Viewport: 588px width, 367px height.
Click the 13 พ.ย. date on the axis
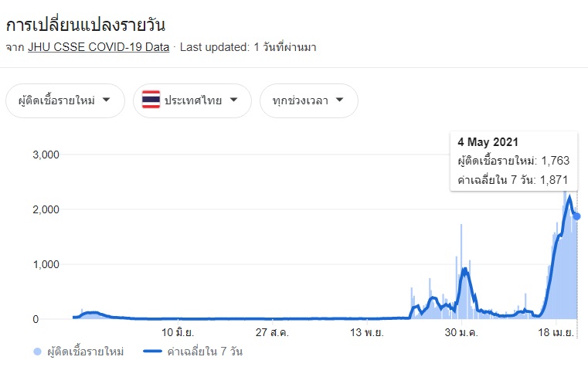tap(369, 333)
